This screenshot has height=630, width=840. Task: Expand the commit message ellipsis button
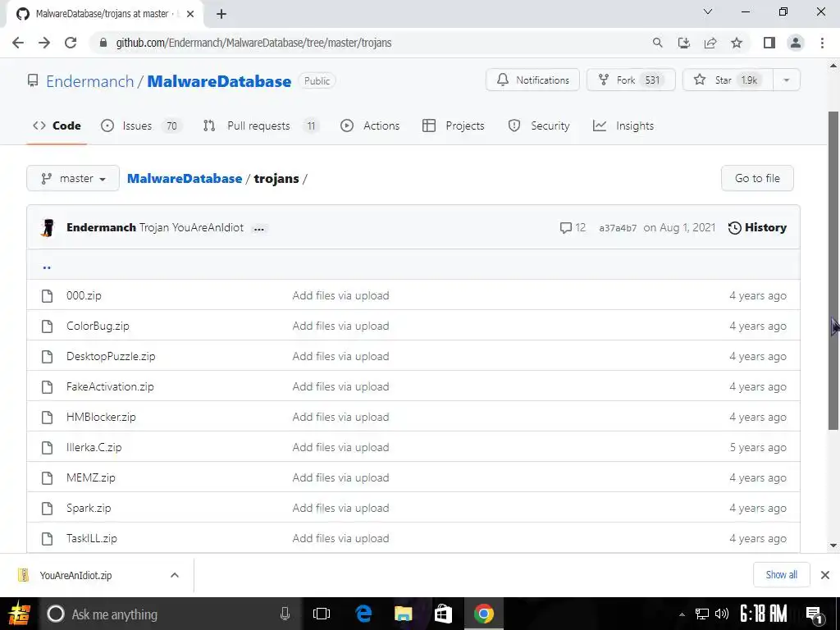tap(258, 229)
